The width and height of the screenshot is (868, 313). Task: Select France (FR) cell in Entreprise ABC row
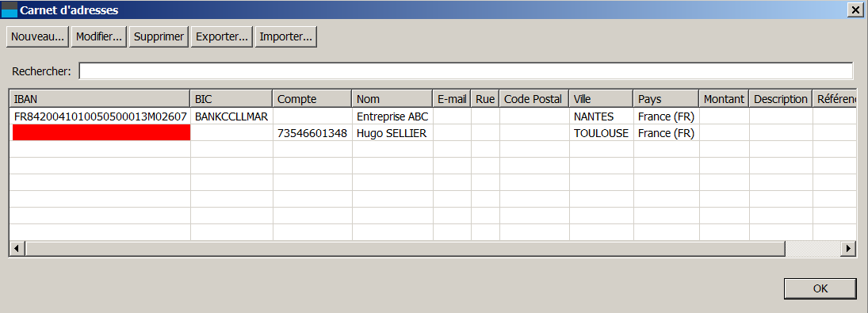coord(666,116)
